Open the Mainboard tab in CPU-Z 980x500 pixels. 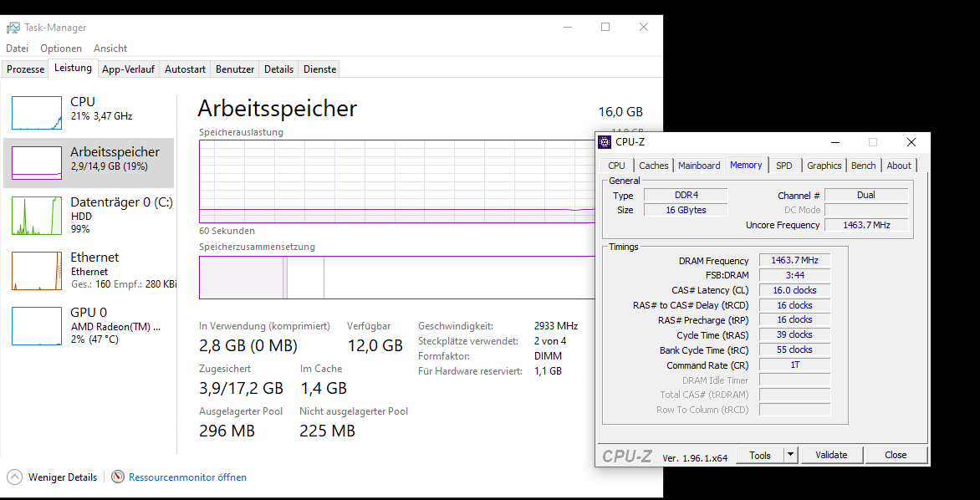point(699,166)
